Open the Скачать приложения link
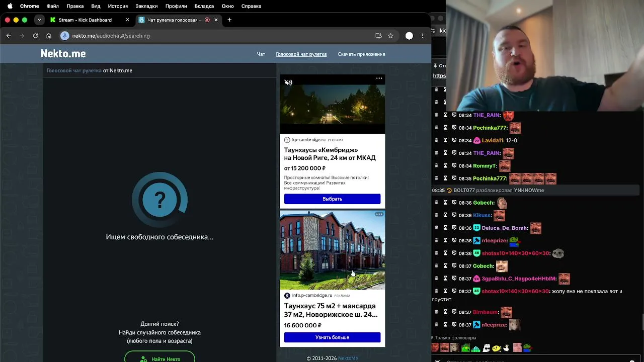The width and height of the screenshot is (644, 362). tap(361, 54)
